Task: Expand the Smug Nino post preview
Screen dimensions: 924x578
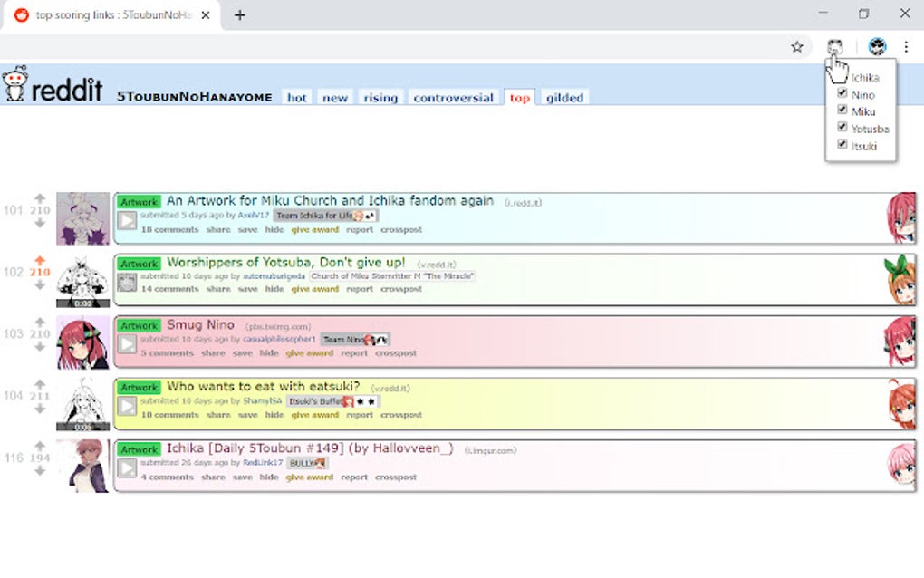Action: pyautogui.click(x=127, y=342)
